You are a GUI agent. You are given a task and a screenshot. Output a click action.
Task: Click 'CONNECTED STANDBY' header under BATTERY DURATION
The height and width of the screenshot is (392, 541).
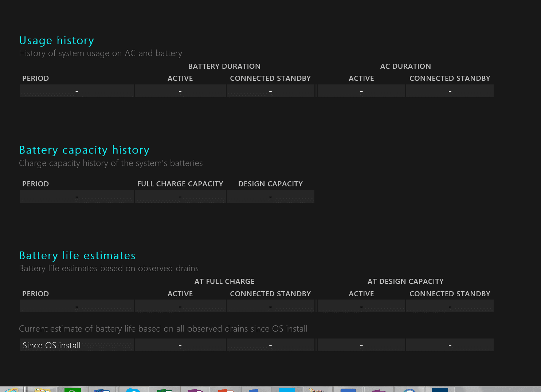[270, 78]
